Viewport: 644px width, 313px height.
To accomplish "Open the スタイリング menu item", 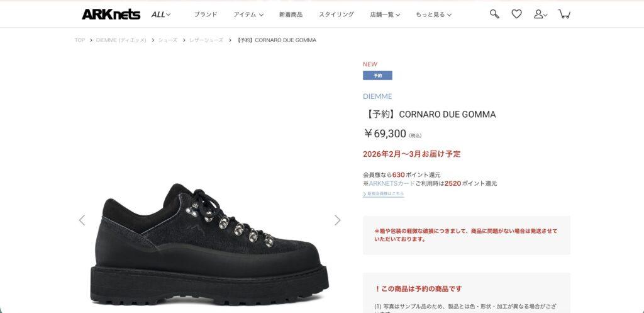I will (x=336, y=14).
